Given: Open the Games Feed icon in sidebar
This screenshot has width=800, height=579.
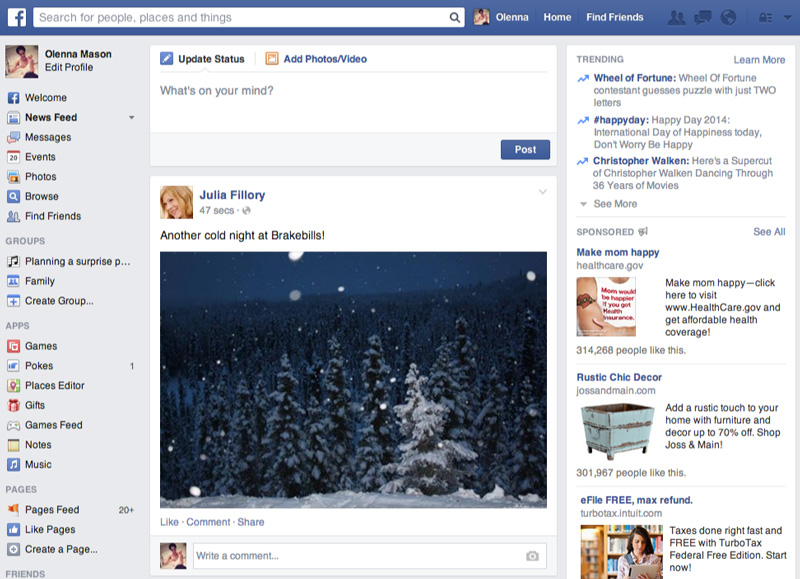Looking at the screenshot, I should [13, 425].
